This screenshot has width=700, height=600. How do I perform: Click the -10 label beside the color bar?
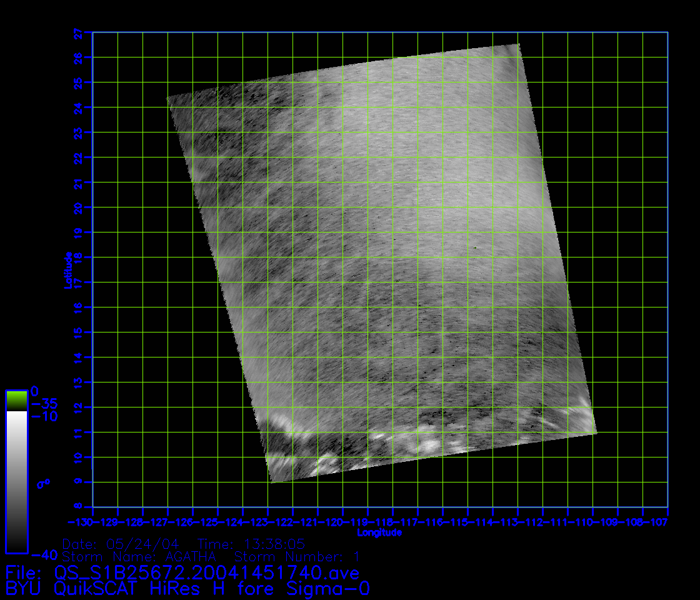[x=44, y=417]
